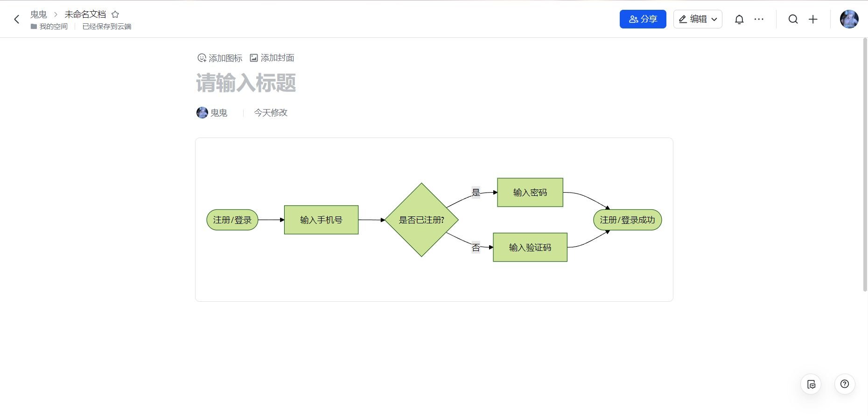Open the help question mark button

pyautogui.click(x=844, y=384)
